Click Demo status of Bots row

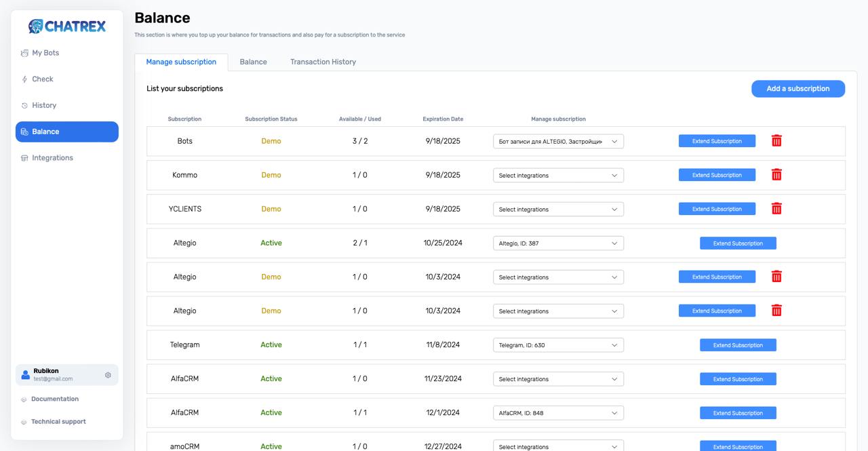271,141
